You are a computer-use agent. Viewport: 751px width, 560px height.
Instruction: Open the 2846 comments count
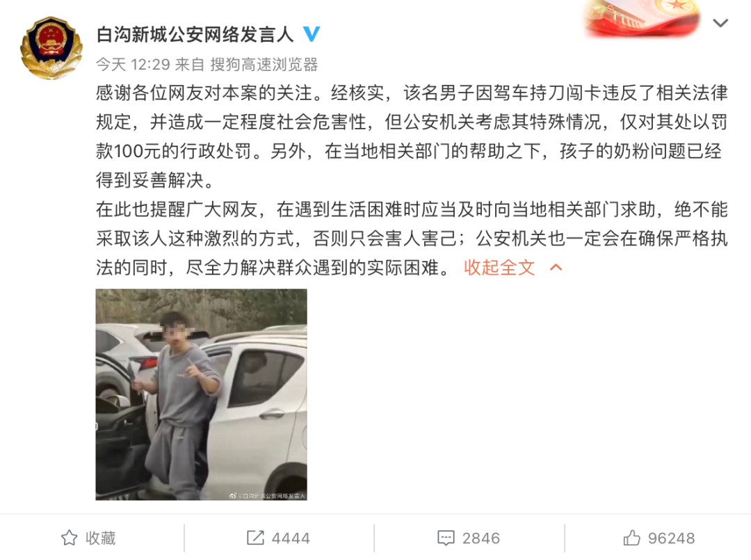481,538
